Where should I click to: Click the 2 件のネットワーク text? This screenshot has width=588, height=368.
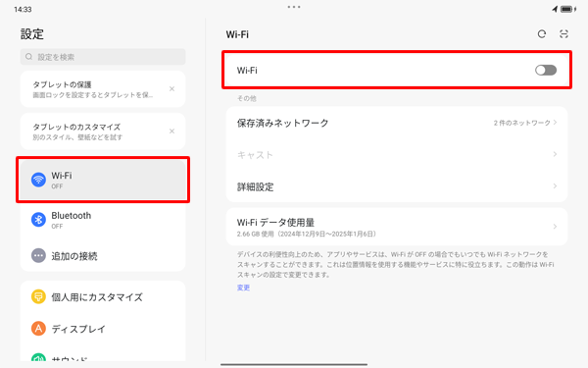pyautogui.click(x=521, y=123)
